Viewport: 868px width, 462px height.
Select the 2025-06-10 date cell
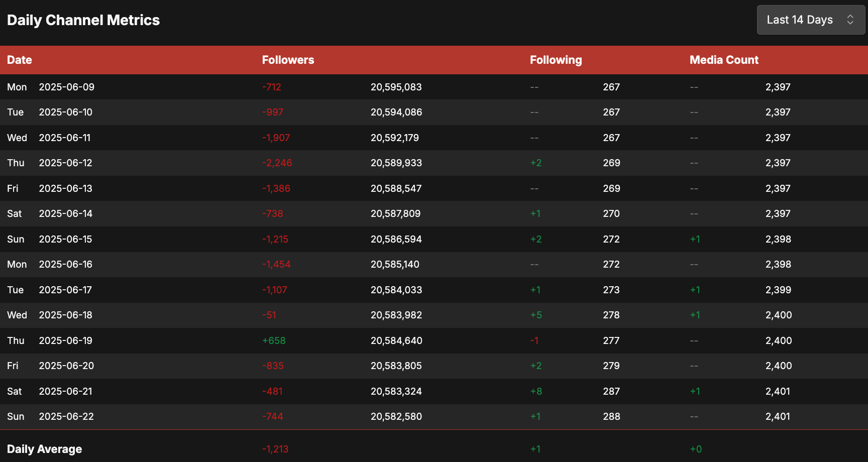pyautogui.click(x=66, y=112)
